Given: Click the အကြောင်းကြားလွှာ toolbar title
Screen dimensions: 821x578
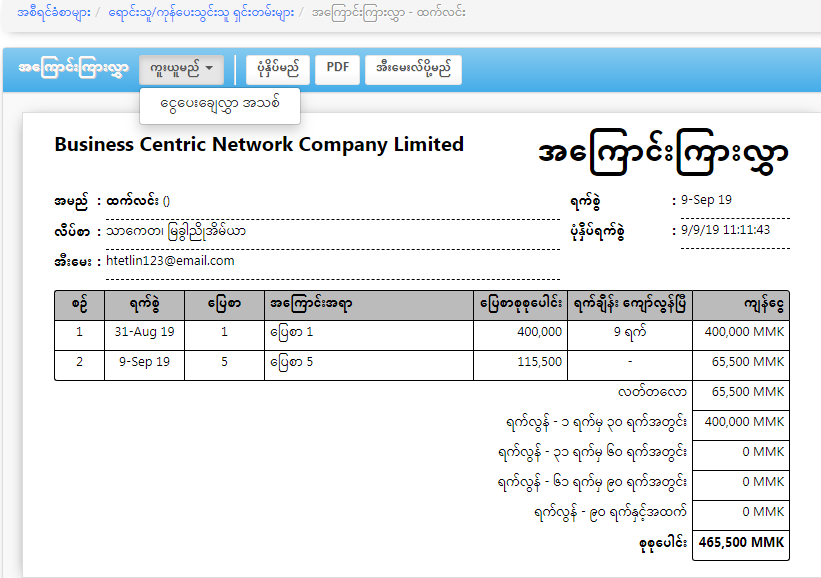Looking at the screenshot, I should point(73,70).
